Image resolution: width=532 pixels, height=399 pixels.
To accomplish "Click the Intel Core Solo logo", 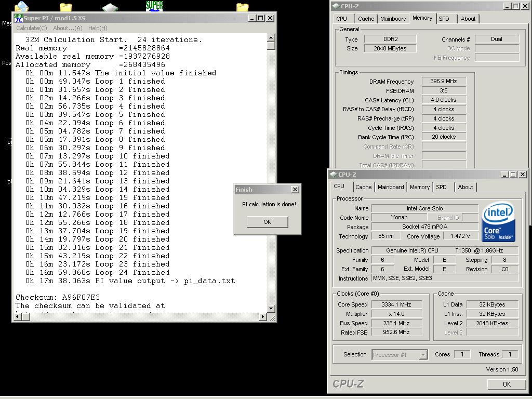I will pos(498,222).
